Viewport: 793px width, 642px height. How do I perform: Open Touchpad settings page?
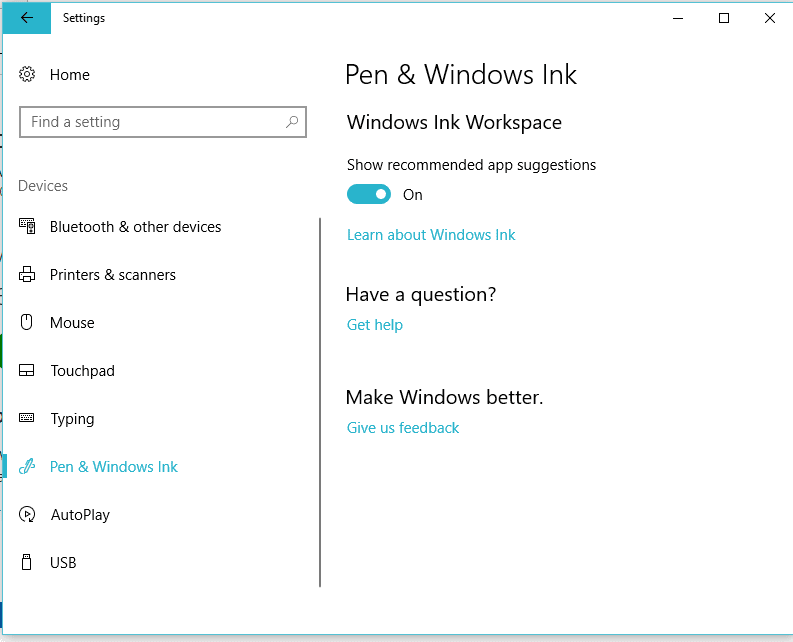(x=82, y=371)
